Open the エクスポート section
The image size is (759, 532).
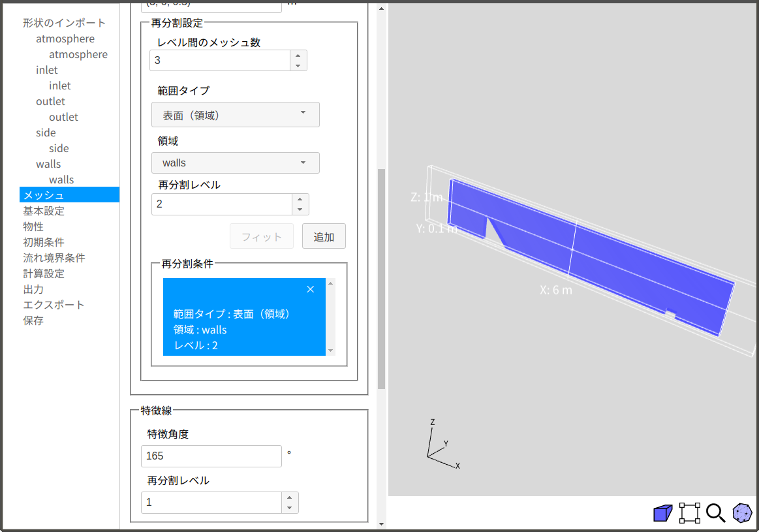point(54,305)
